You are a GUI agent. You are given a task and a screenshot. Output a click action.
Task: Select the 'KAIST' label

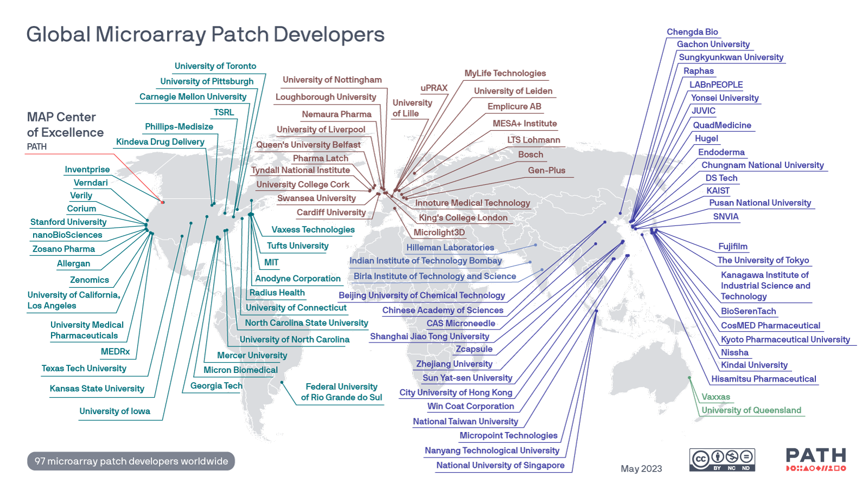tap(718, 191)
